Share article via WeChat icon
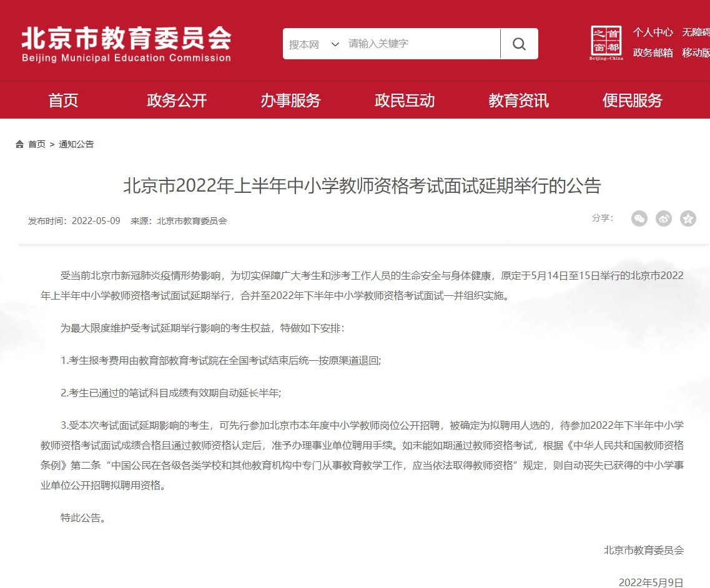 click(639, 218)
